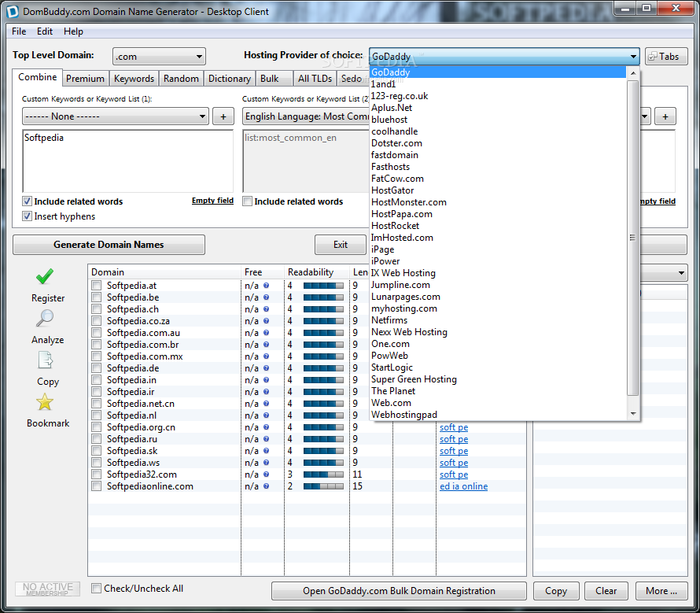Toggle Include related words under keyword list 1

coord(28,201)
